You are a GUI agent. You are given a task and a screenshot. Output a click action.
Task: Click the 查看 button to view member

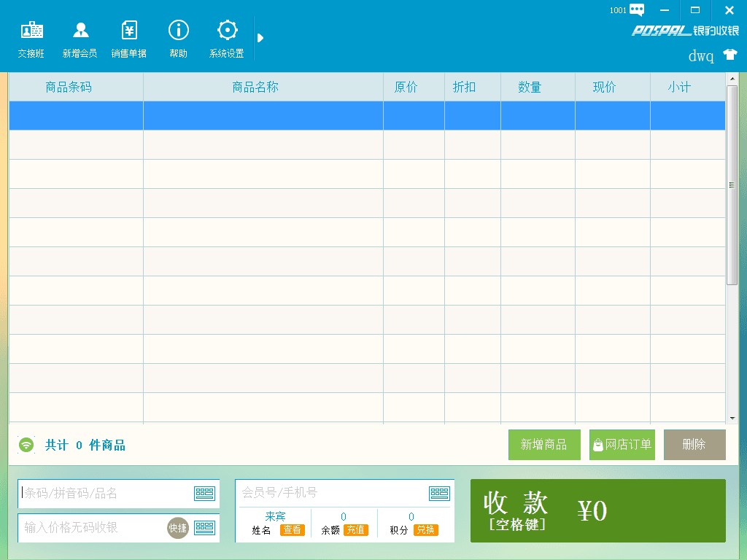(292, 530)
